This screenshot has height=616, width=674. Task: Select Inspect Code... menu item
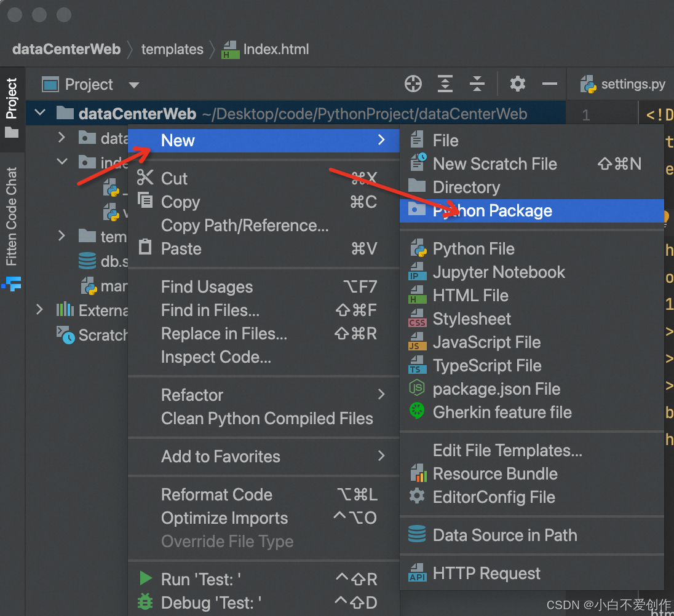(263, 357)
